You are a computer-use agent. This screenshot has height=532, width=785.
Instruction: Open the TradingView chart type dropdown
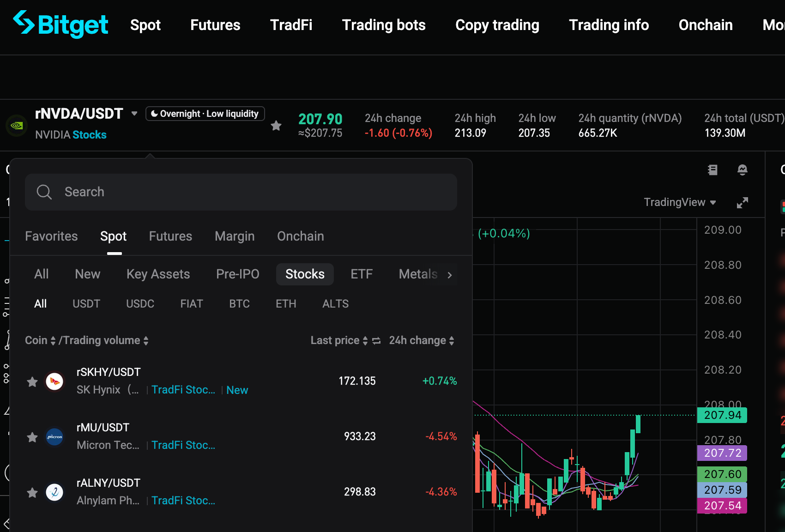(680, 202)
